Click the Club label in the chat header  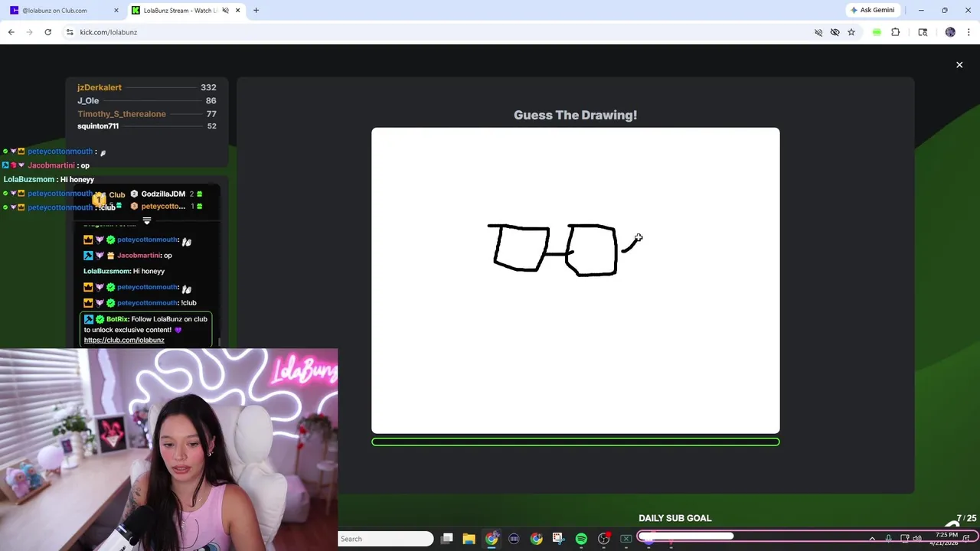pos(116,194)
